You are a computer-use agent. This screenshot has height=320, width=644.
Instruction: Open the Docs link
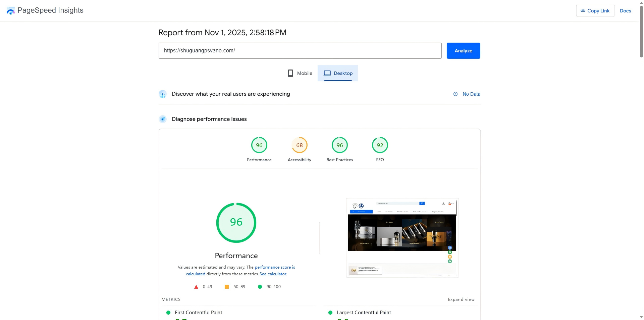click(x=625, y=11)
